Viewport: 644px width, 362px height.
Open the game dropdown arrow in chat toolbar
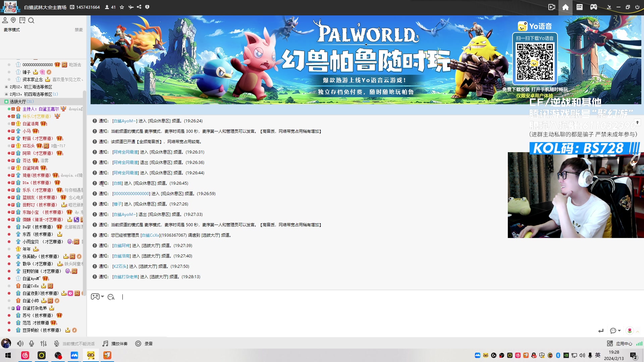pos(102,297)
